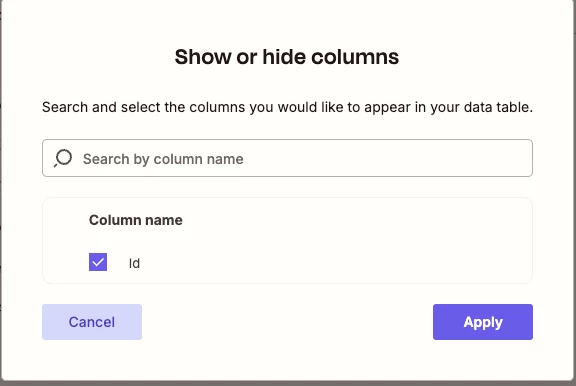
Task: Click the dimmed backdrop below the dialog
Action: point(287,383)
